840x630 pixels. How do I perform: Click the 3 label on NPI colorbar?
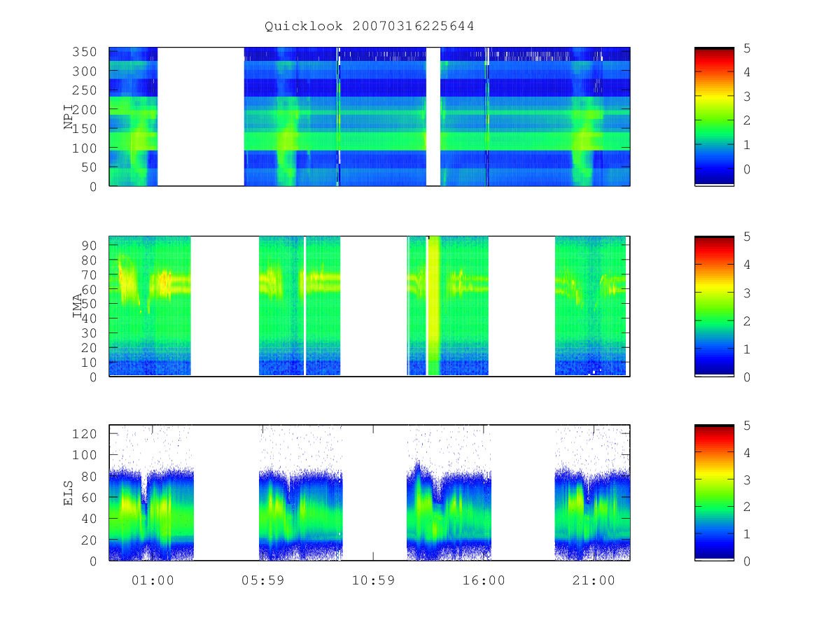click(x=747, y=96)
